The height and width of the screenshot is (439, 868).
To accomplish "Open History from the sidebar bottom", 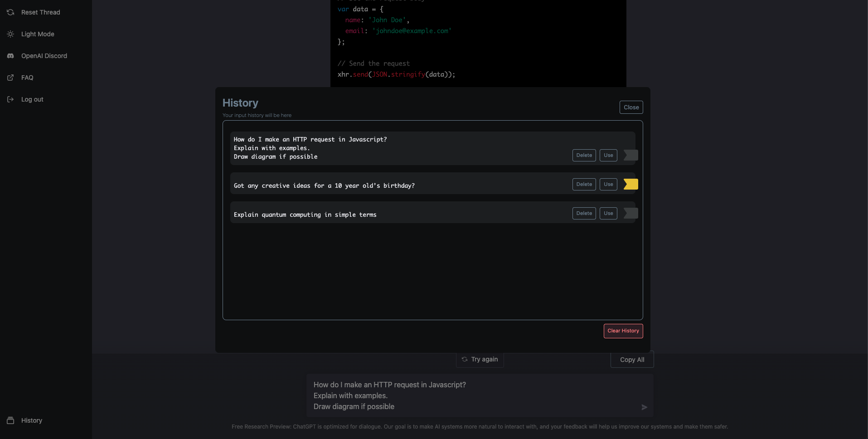I will click(x=32, y=420).
